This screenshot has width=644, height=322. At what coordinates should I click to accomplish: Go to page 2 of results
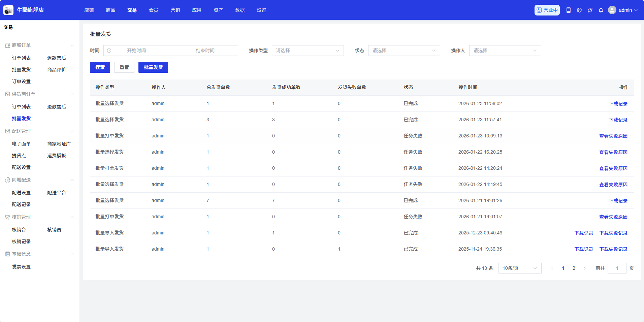click(x=574, y=268)
